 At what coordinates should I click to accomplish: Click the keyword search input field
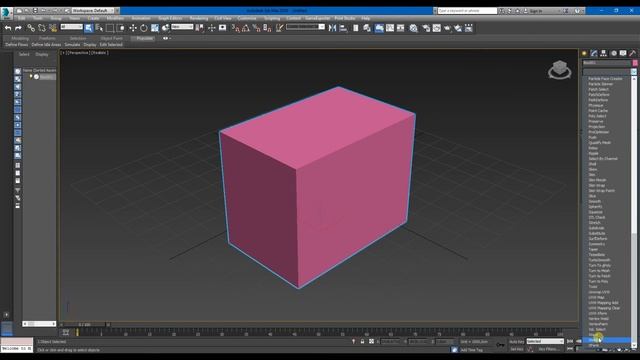[467, 11]
